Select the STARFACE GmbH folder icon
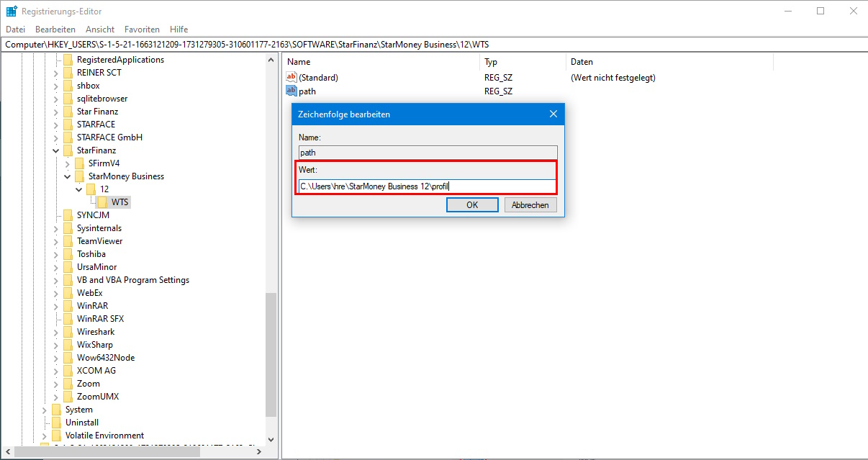The image size is (868, 460). 68,137
